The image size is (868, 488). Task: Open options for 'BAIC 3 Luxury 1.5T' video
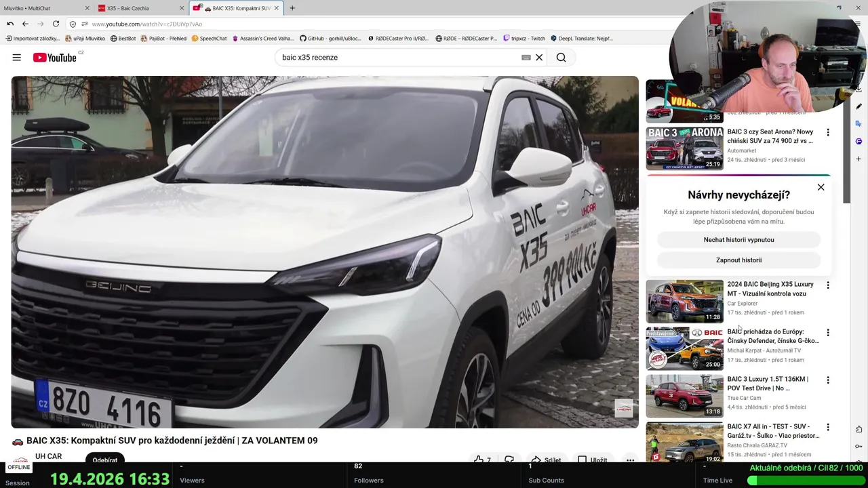(x=827, y=380)
